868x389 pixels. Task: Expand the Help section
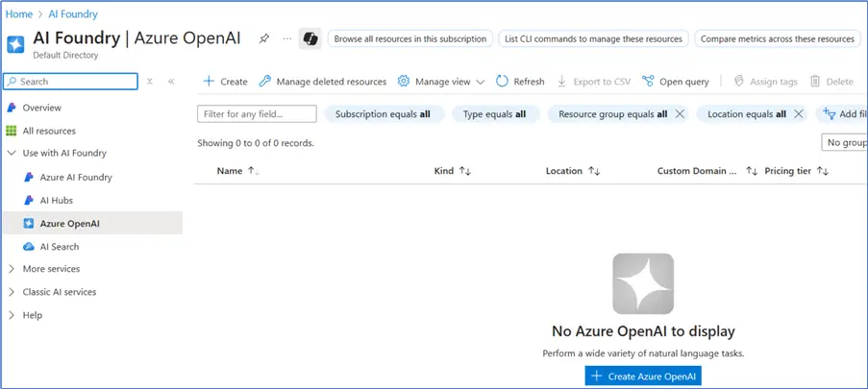coord(12,315)
